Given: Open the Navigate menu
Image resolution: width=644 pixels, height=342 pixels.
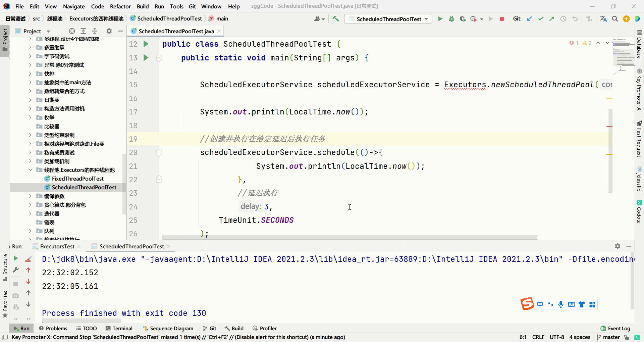Looking at the screenshot, I should click(x=74, y=6).
